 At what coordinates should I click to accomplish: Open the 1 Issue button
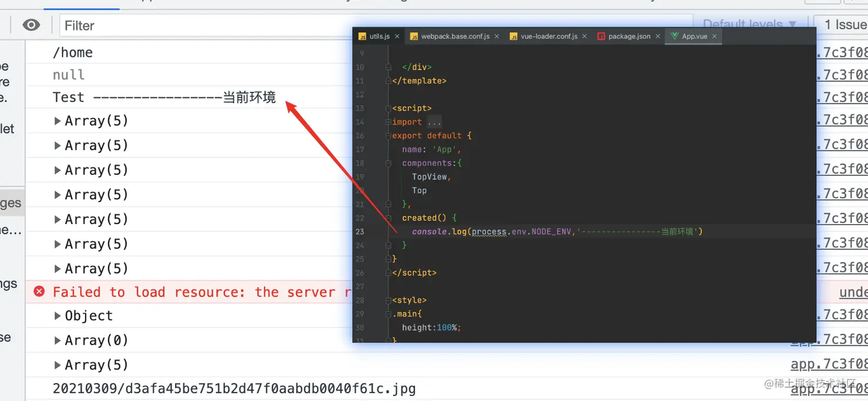point(843,24)
